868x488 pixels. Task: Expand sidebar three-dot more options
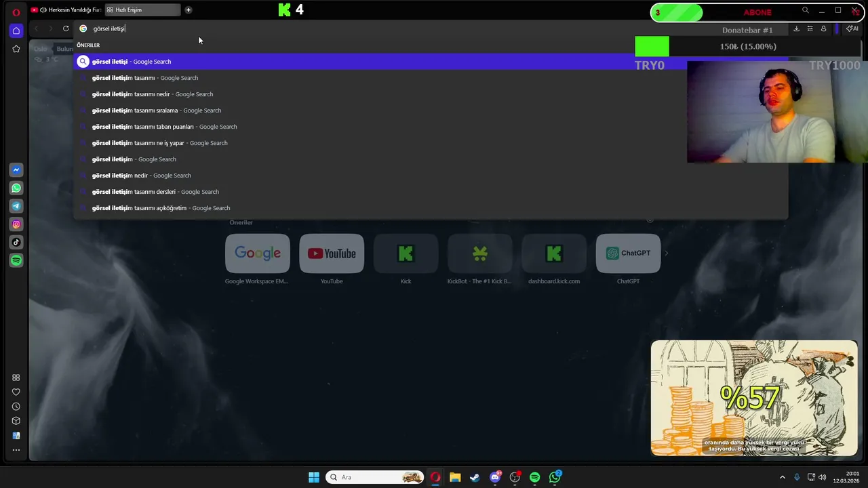(16, 450)
